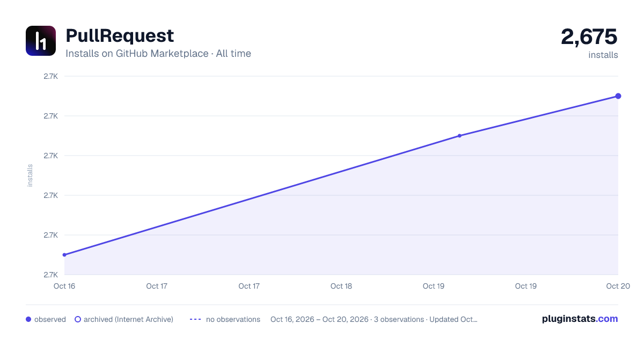Click the 2,675 installs total figure

pos(589,37)
